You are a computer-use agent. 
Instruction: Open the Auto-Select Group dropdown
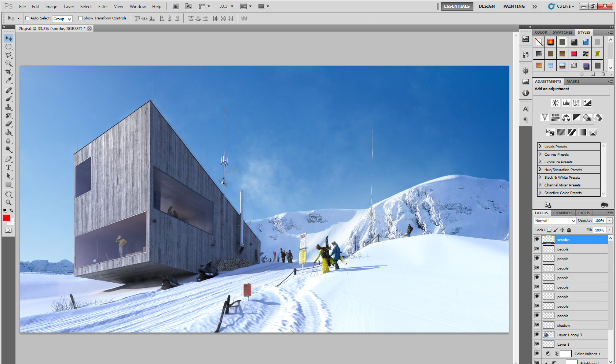click(62, 19)
